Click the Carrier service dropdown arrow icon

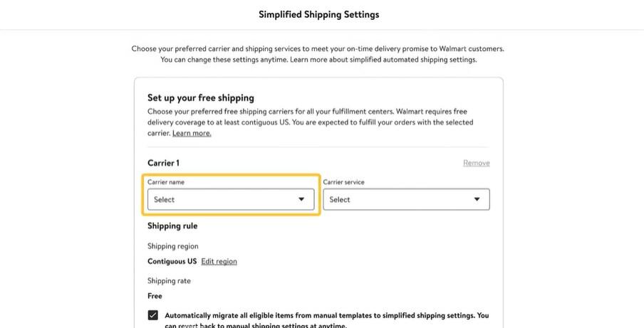[477, 200]
